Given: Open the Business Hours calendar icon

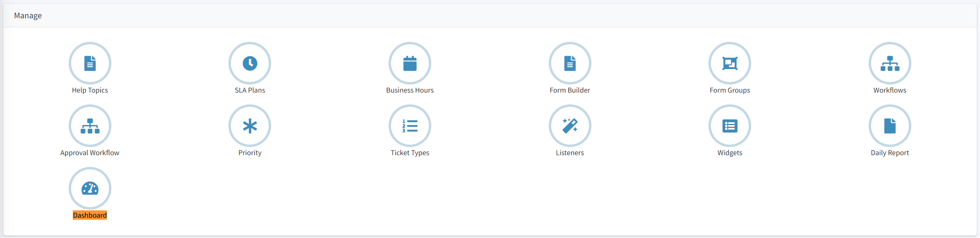Looking at the screenshot, I should pos(410,63).
